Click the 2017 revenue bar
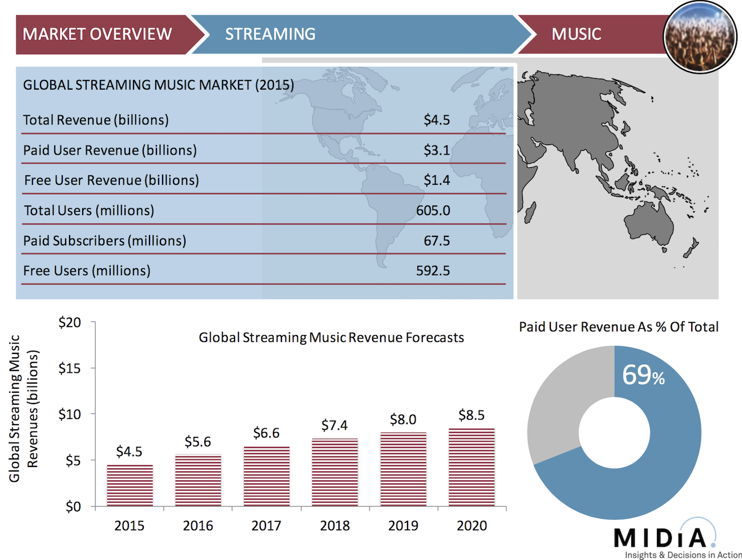This screenshot has width=742, height=560. pyautogui.click(x=267, y=476)
